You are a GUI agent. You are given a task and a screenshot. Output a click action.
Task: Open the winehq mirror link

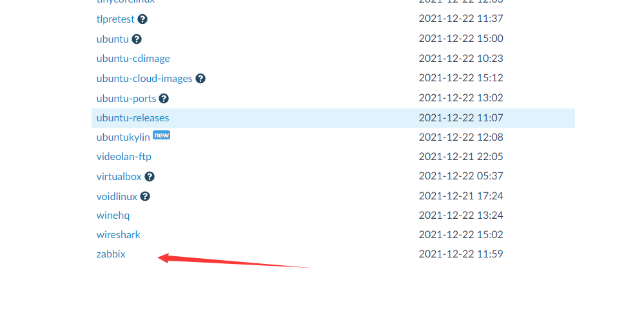[x=113, y=216]
